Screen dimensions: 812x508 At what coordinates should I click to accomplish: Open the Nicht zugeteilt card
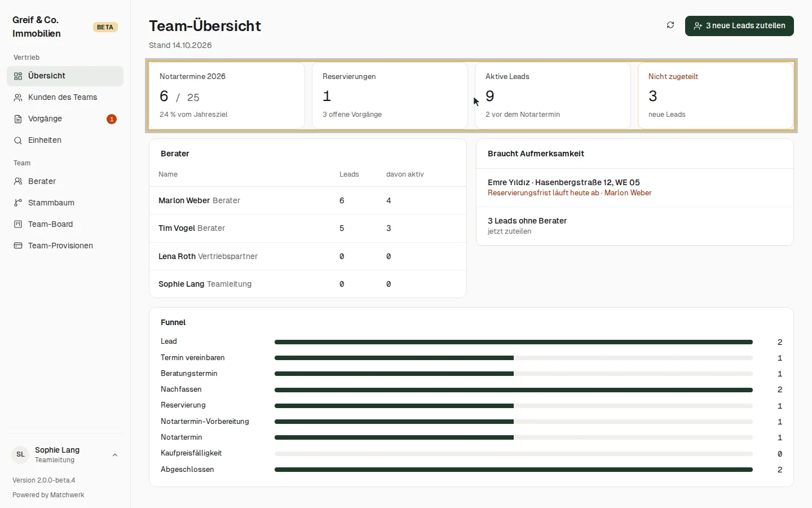click(716, 95)
